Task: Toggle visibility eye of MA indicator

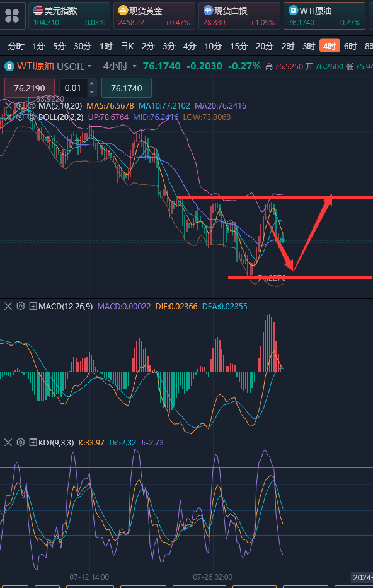Action: point(32,106)
